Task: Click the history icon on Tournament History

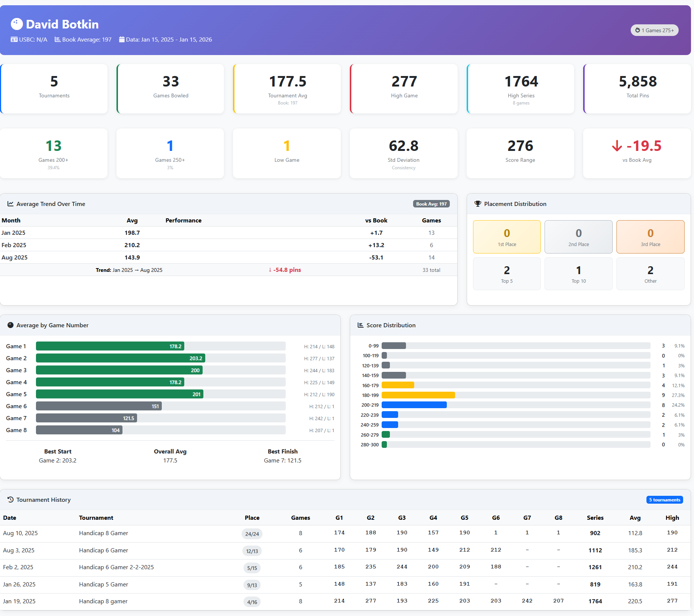Action: click(x=10, y=499)
